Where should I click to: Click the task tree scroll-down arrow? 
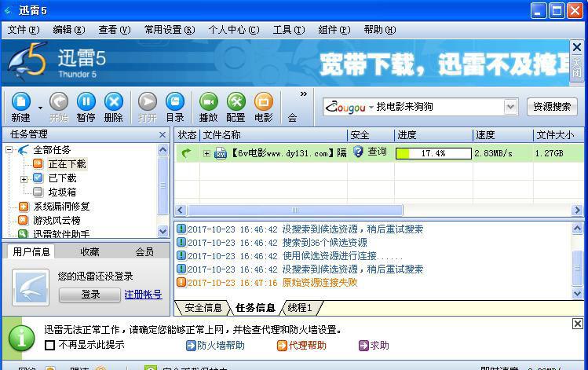coord(163,231)
